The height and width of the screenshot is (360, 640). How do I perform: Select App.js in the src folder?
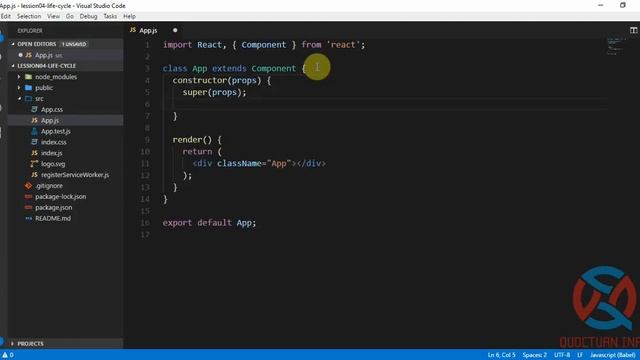point(50,120)
